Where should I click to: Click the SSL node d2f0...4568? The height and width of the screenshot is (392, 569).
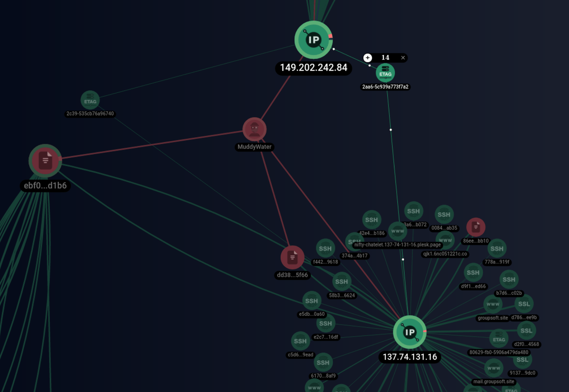tap(526, 331)
